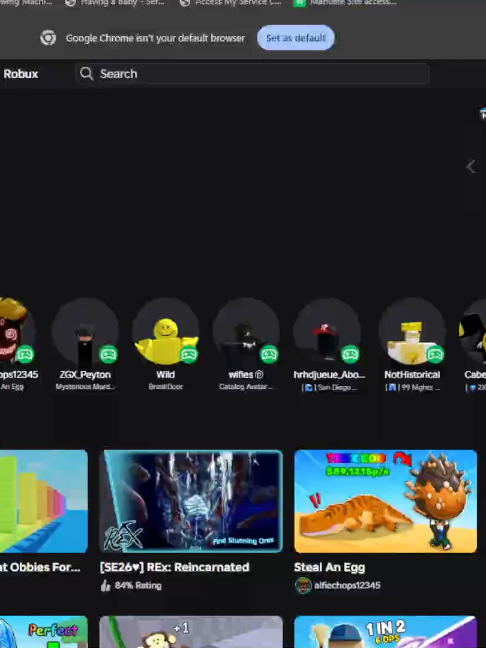Click the search magnifier icon

click(86, 74)
